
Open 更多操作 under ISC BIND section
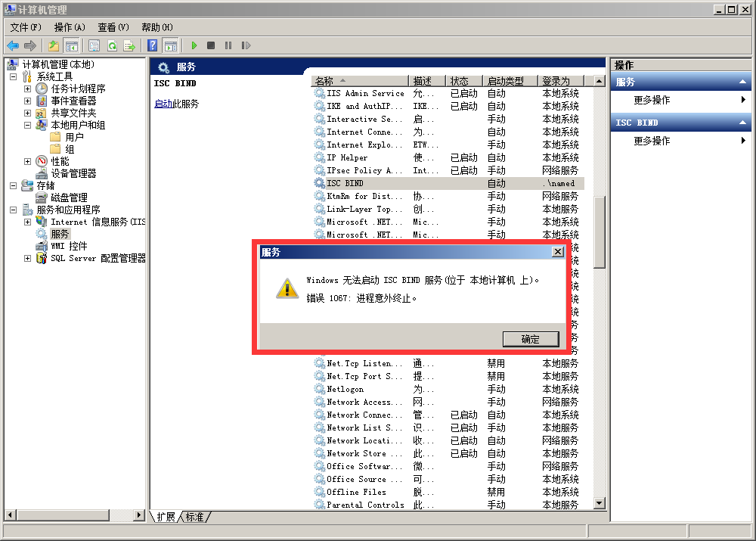[x=652, y=141]
